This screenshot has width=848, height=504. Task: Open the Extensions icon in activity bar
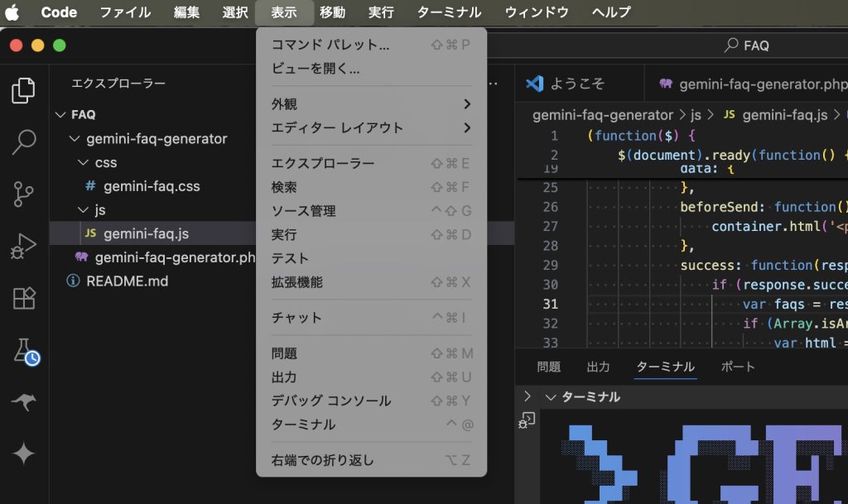(23, 298)
